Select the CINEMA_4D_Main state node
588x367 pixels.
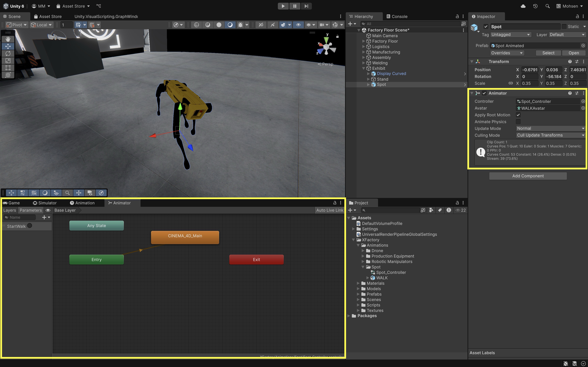[185, 237]
